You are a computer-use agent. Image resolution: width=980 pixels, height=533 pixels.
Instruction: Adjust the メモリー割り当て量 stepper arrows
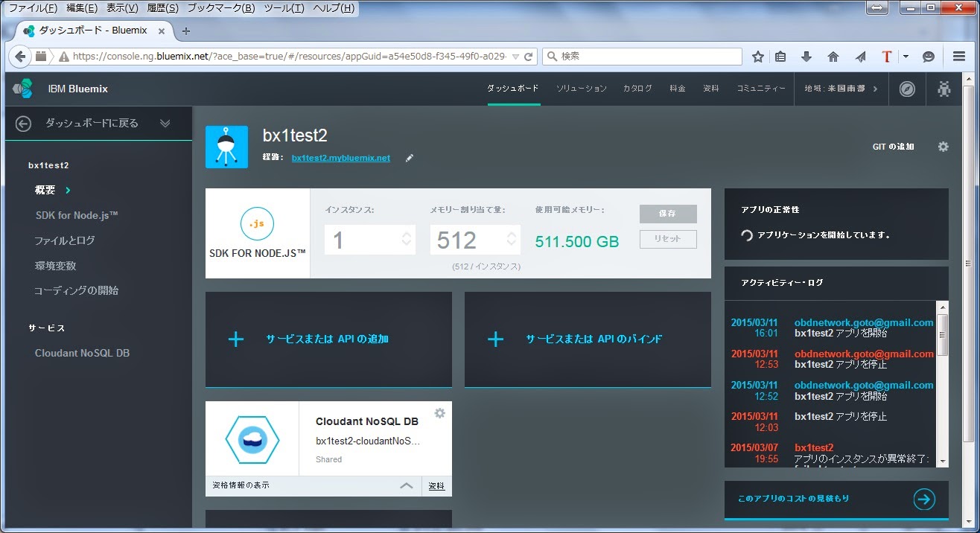512,240
